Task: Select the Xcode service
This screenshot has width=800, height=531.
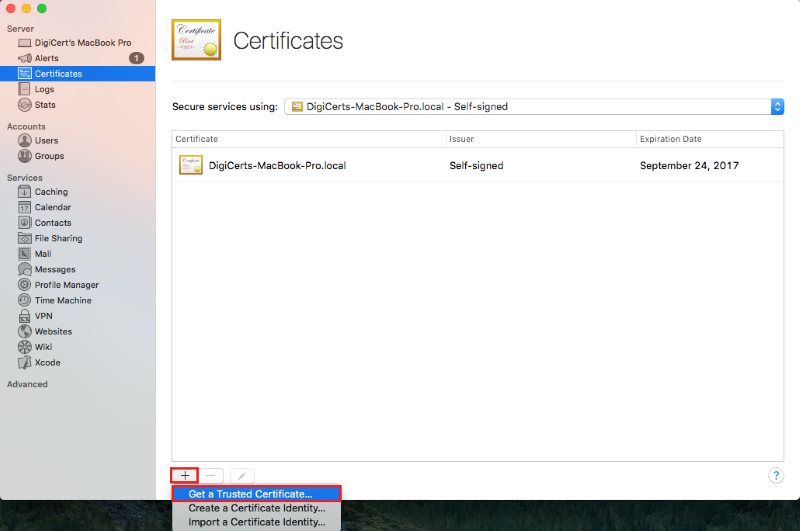Action: tap(47, 363)
